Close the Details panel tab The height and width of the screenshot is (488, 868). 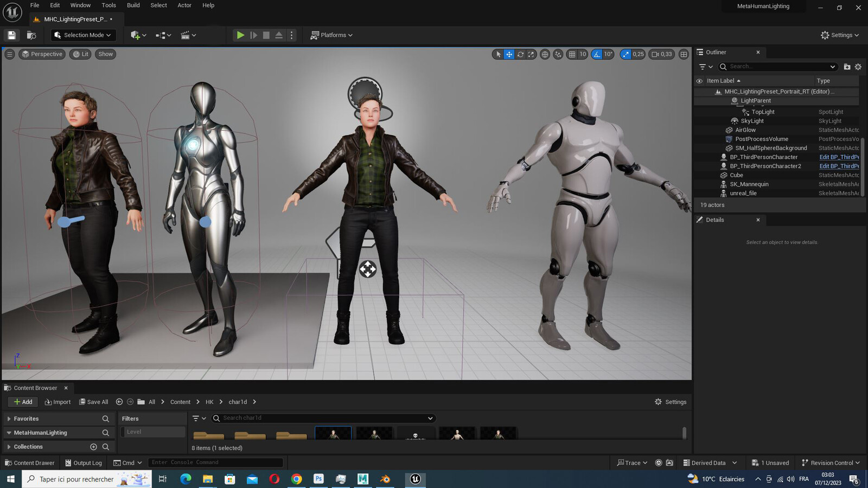point(758,220)
